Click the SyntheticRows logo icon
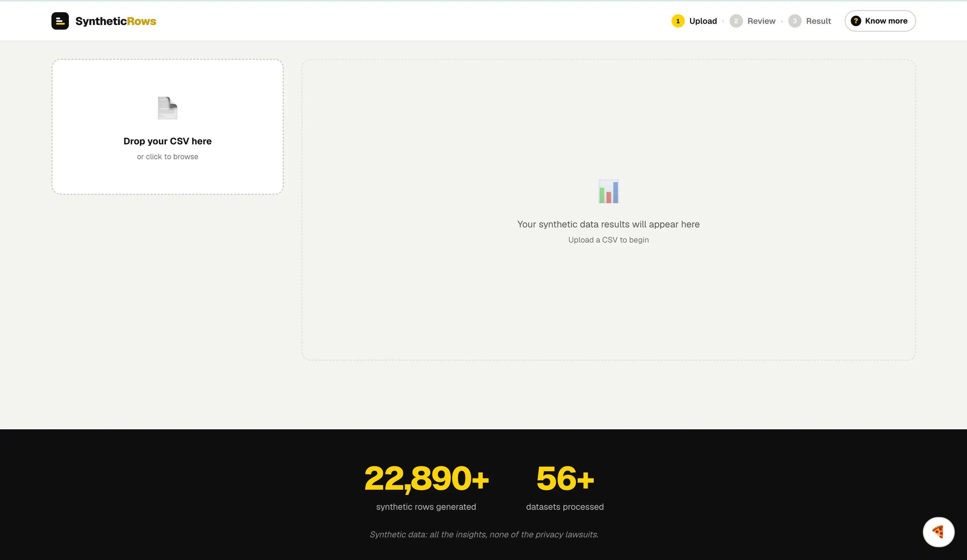Image resolution: width=967 pixels, height=560 pixels. [x=60, y=21]
